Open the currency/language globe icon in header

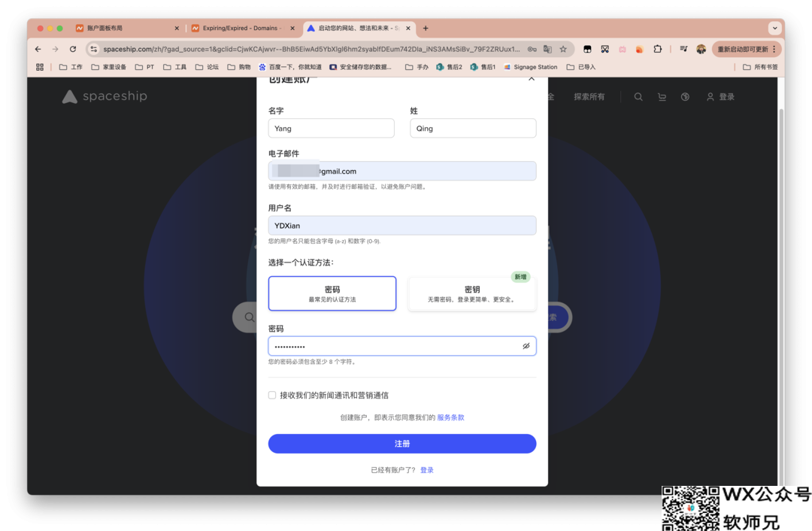[685, 97]
